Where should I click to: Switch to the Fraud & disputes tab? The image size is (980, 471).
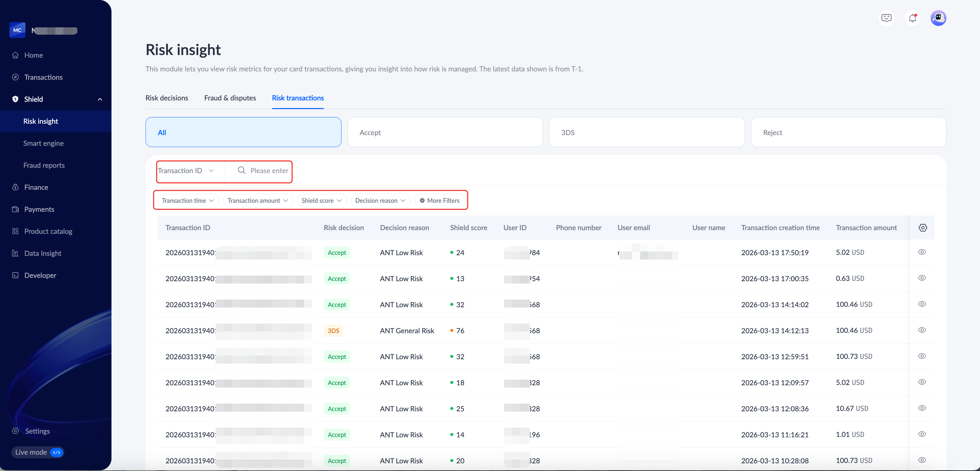click(x=230, y=98)
